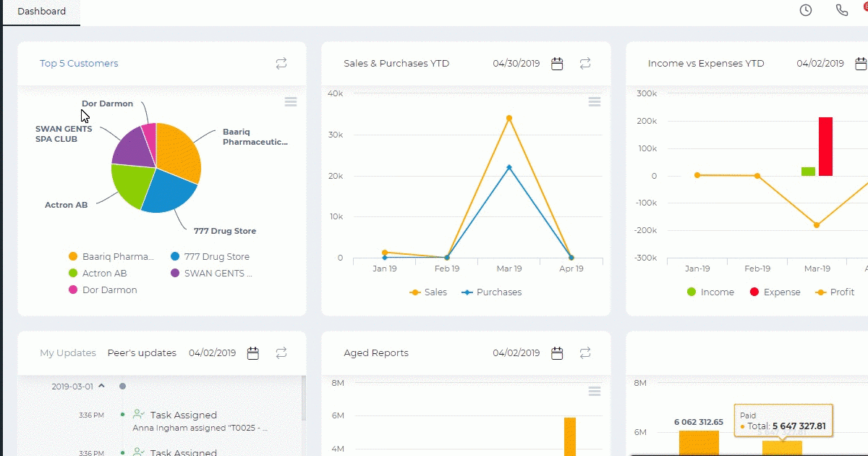Click the Top 5 Customers title link
Image resolution: width=868 pixels, height=456 pixels.
pyautogui.click(x=79, y=64)
